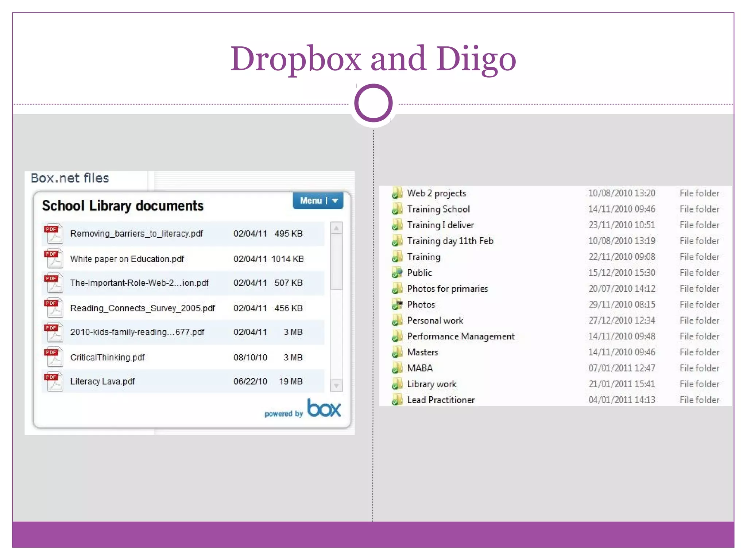Click the scroll up arrow in file list
Viewport: 747px width, 560px height.
click(336, 228)
